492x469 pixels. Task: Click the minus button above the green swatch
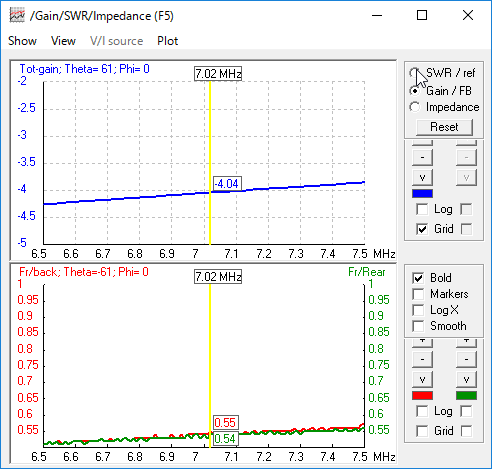[466, 359]
